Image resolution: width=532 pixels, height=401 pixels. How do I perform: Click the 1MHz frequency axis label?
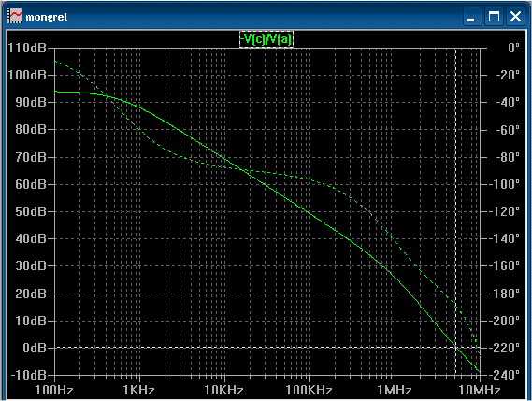(x=395, y=390)
